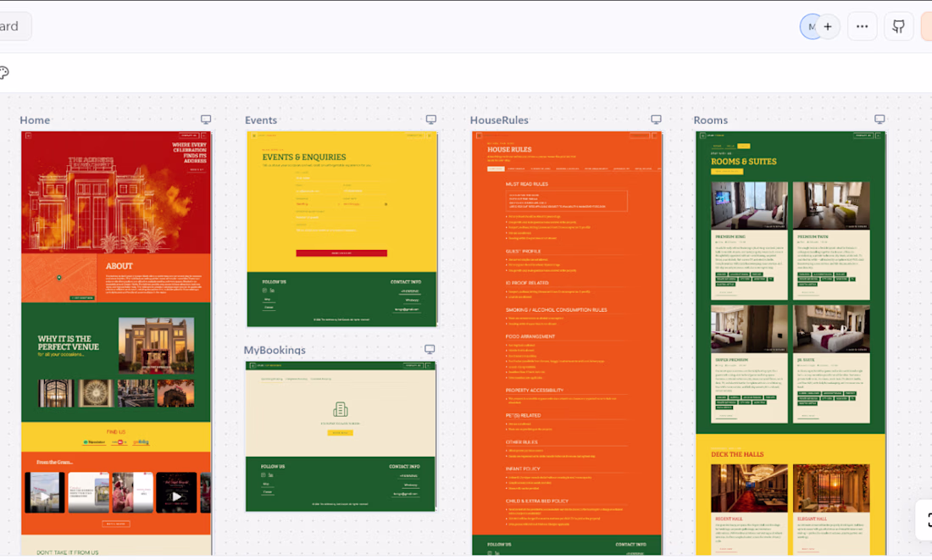Open the three-dots more options menu
The image size is (932, 560).
pyautogui.click(x=862, y=27)
